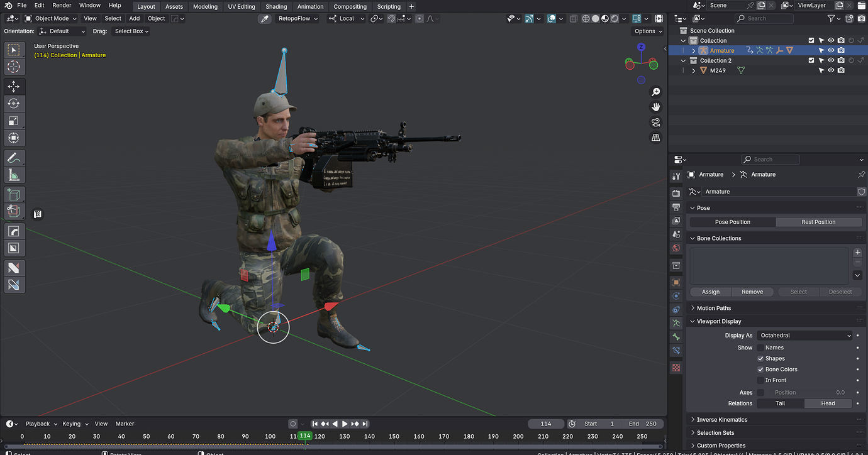
Task: Choose the Annotate pencil tool
Action: coord(14,158)
